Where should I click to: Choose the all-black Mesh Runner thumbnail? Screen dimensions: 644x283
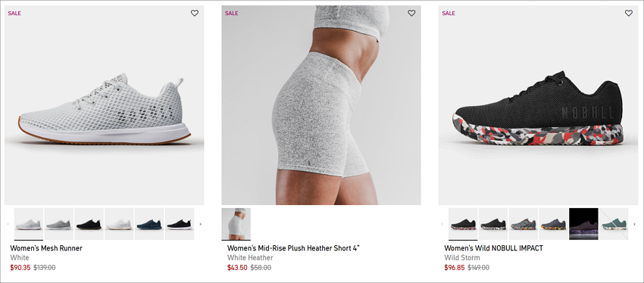[89, 224]
